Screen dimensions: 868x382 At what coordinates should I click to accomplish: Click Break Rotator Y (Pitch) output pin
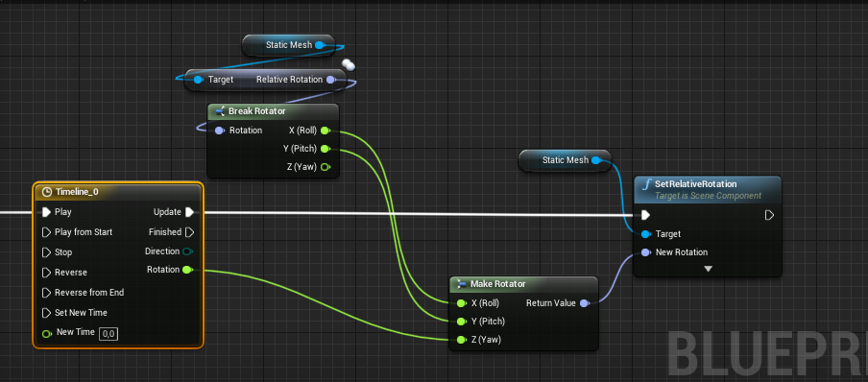coord(325,149)
